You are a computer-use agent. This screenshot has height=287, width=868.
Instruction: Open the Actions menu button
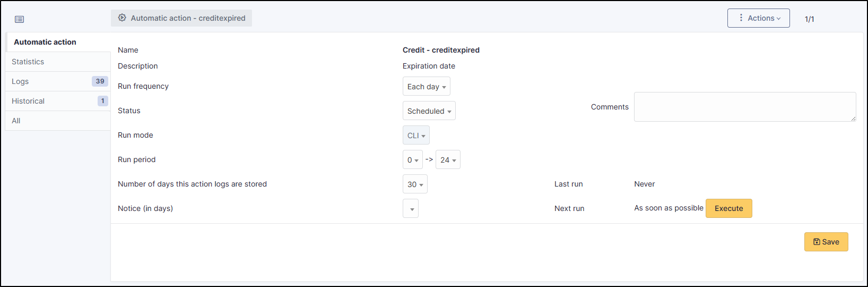(x=758, y=18)
